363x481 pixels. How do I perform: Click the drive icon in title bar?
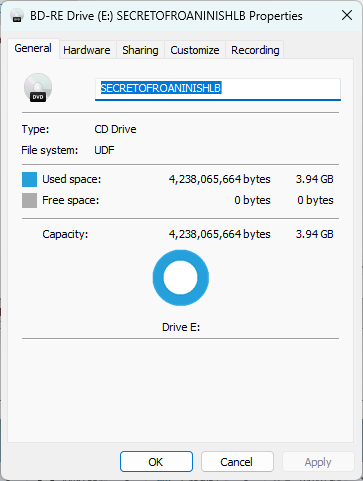pos(17,16)
